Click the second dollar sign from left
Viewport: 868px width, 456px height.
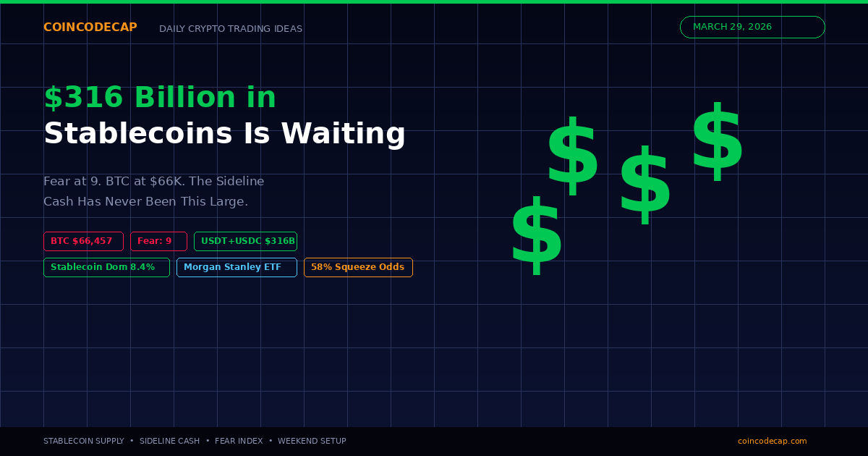[x=572, y=156]
